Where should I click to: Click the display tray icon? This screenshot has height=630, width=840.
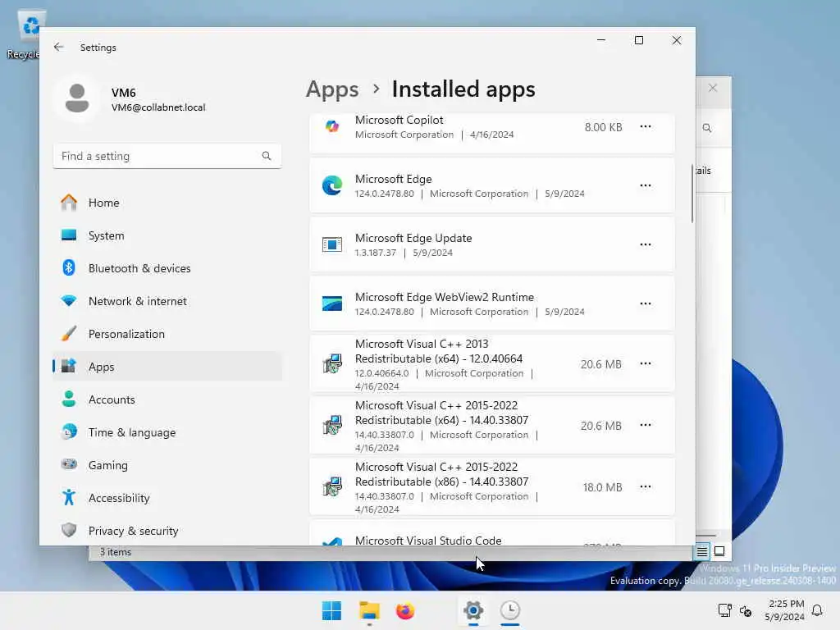point(724,610)
